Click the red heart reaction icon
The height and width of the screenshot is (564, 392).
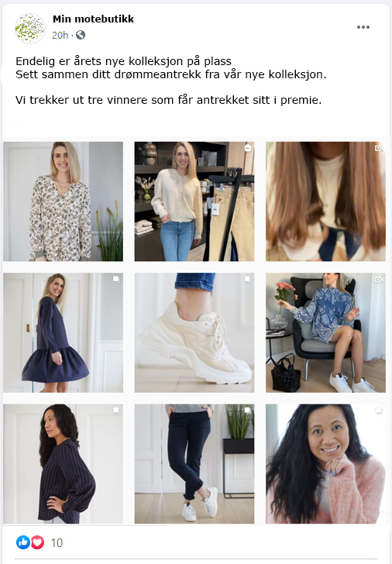click(37, 542)
